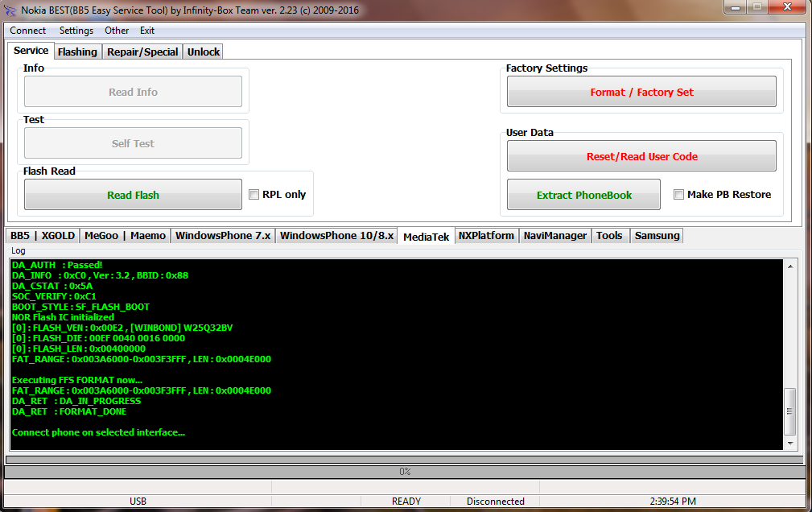Image resolution: width=812 pixels, height=512 pixels.
Task: Enable the Make PB Restore checkbox
Action: click(678, 194)
